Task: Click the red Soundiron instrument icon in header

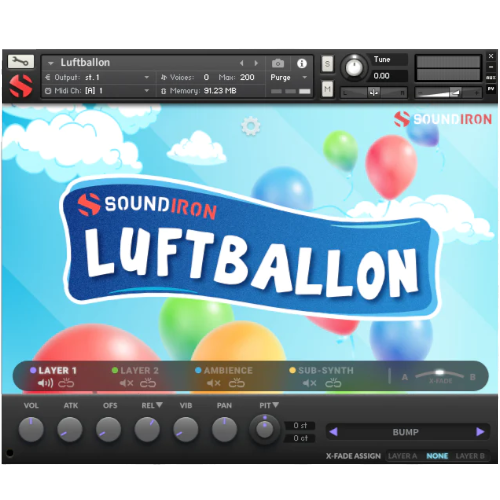Action: click(21, 86)
